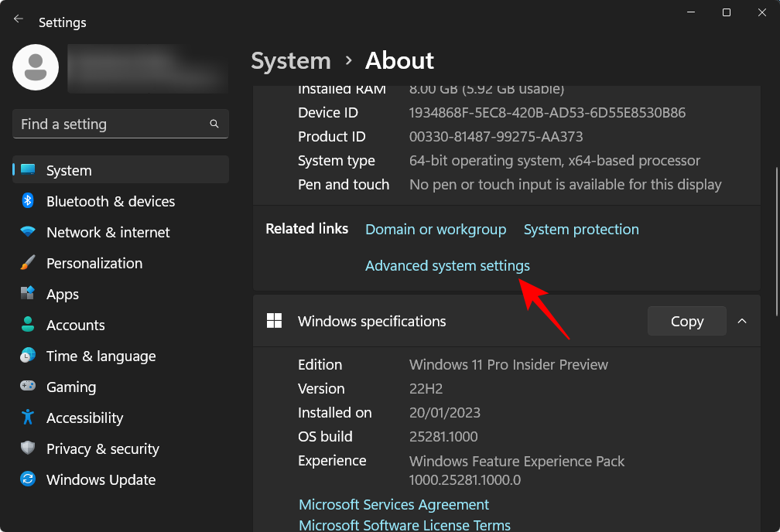This screenshot has width=780, height=532.
Task: Open Gaming settings
Action: pyautogui.click(x=71, y=387)
